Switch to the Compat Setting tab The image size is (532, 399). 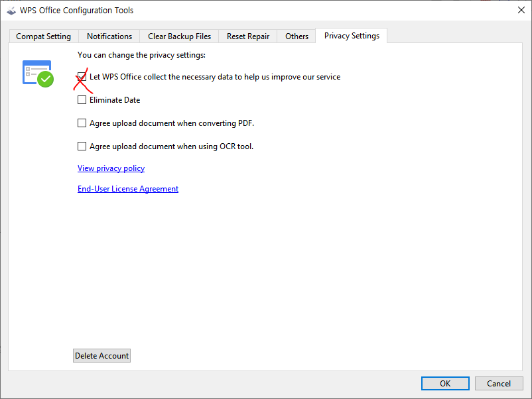43,36
